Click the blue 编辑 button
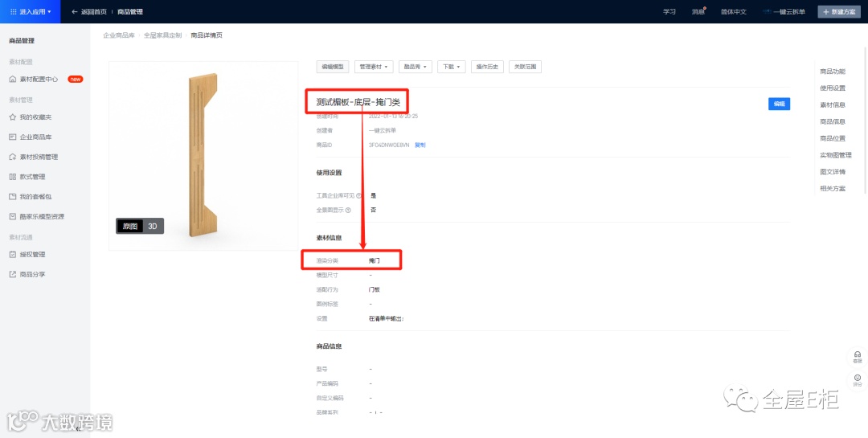Viewport: 868px width, 438px height. pyautogui.click(x=779, y=104)
